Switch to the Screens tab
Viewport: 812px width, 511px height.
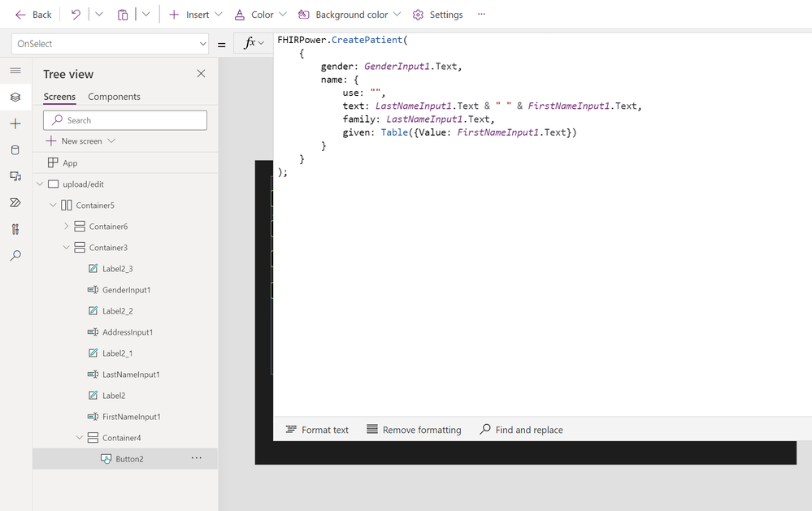click(x=59, y=97)
